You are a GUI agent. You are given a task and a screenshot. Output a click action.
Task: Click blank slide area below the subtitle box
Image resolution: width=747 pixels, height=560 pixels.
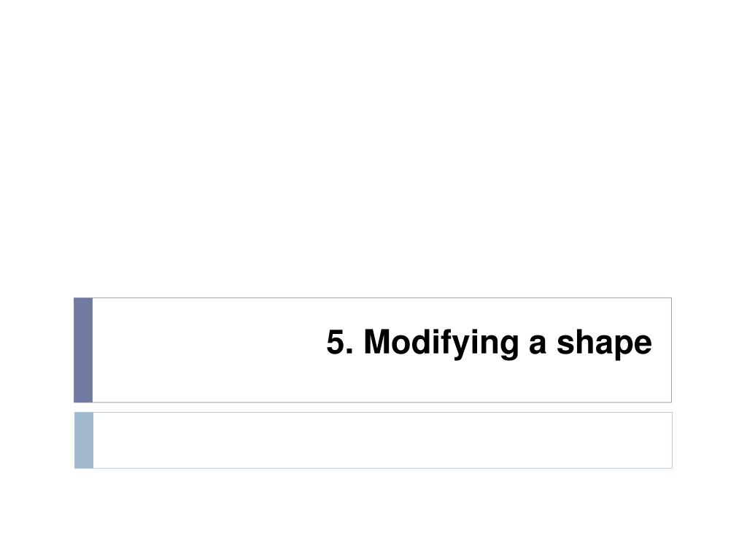373,514
